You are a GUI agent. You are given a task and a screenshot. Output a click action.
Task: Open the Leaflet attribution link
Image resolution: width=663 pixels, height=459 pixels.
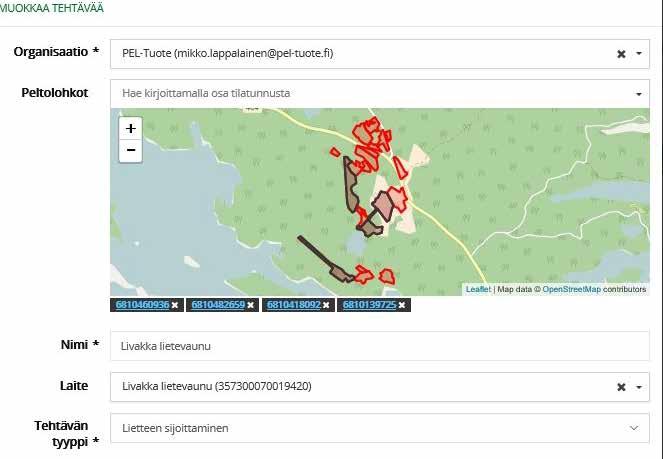tap(478, 289)
